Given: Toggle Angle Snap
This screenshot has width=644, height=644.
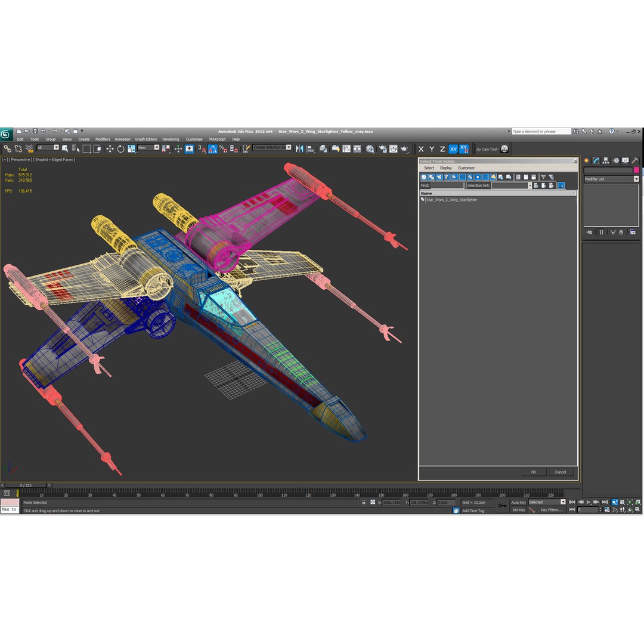Looking at the screenshot, I should pyautogui.click(x=212, y=148).
